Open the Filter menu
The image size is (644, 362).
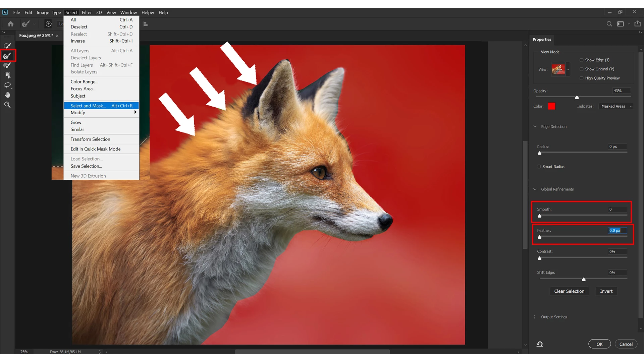click(87, 12)
